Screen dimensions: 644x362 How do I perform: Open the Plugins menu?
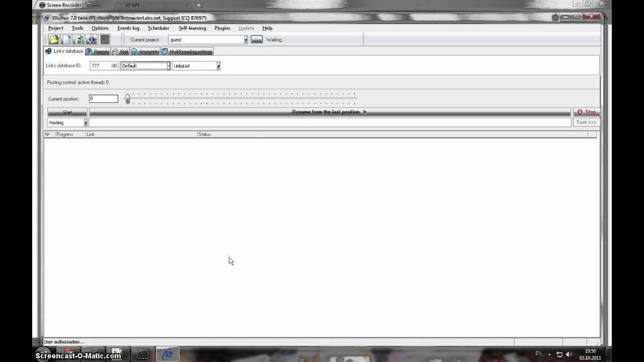222,28
